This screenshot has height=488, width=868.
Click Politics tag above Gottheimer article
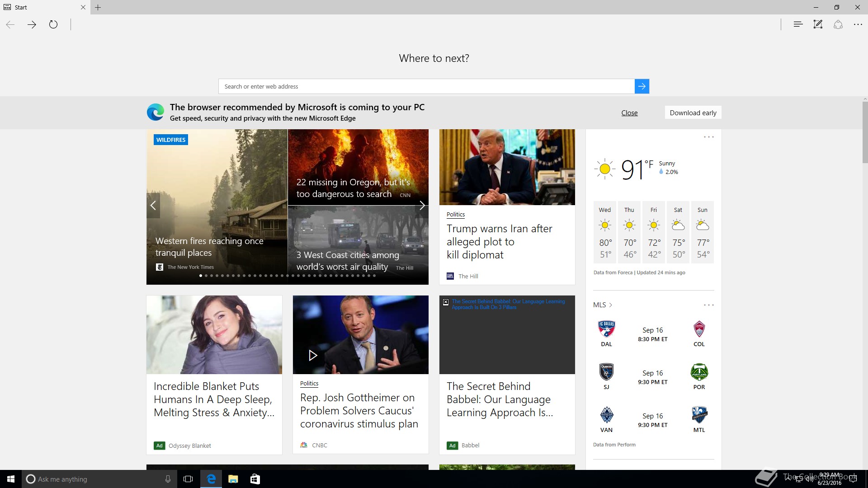[x=309, y=384]
